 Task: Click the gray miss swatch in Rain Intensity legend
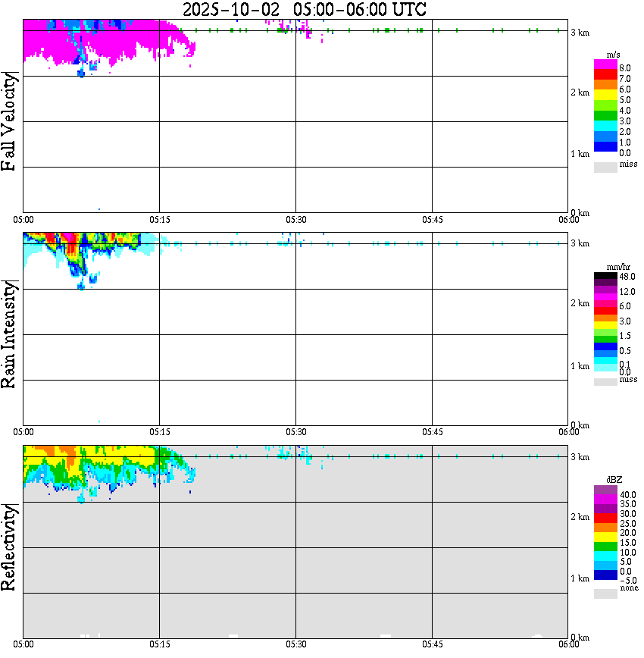point(605,382)
